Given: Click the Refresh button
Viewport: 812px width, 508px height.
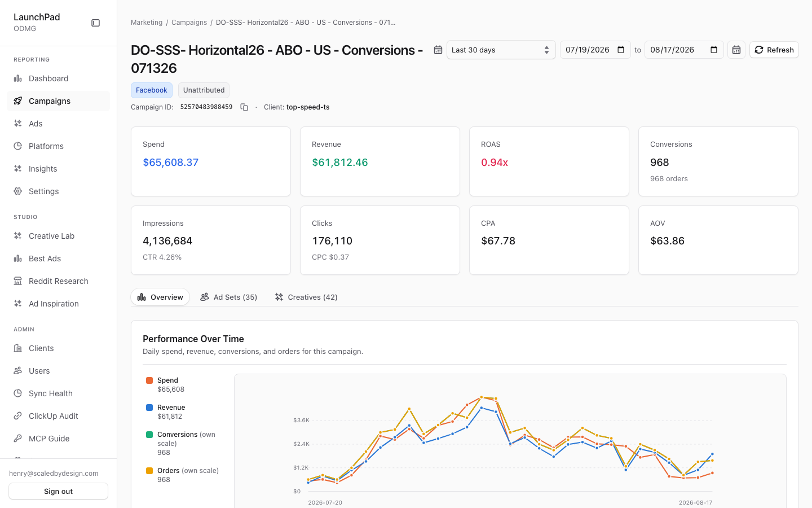Looking at the screenshot, I should point(774,50).
